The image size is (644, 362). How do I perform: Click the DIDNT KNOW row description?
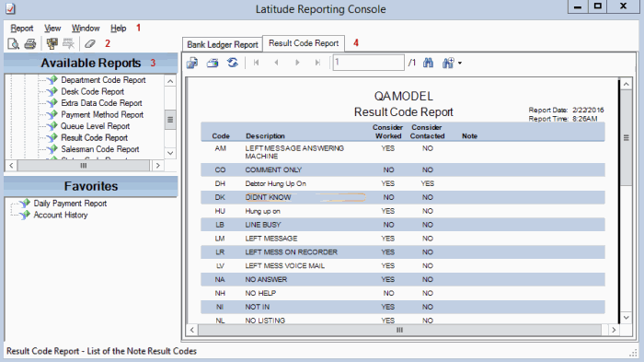[268, 197]
